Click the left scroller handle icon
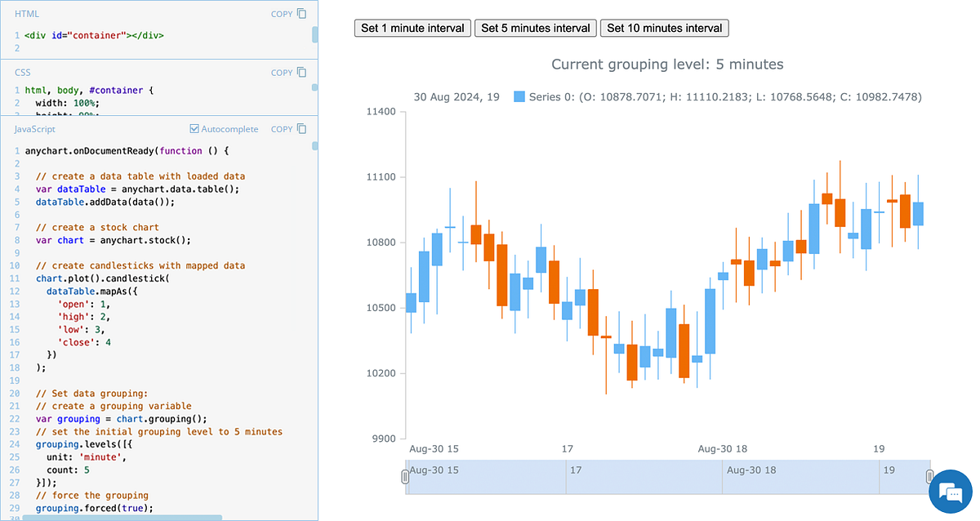Screen dimensions: 980x521 (x=406, y=476)
